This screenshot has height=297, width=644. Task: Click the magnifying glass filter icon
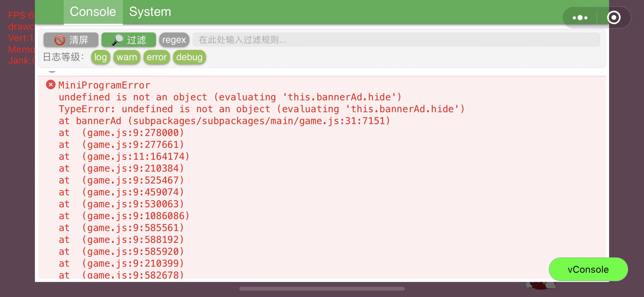click(x=117, y=40)
